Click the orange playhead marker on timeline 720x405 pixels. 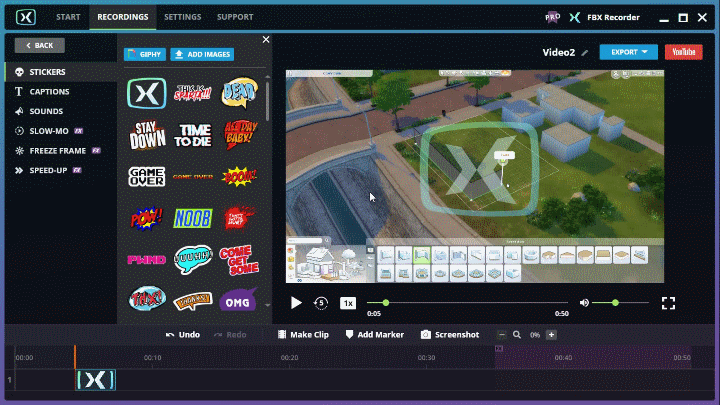[75, 357]
